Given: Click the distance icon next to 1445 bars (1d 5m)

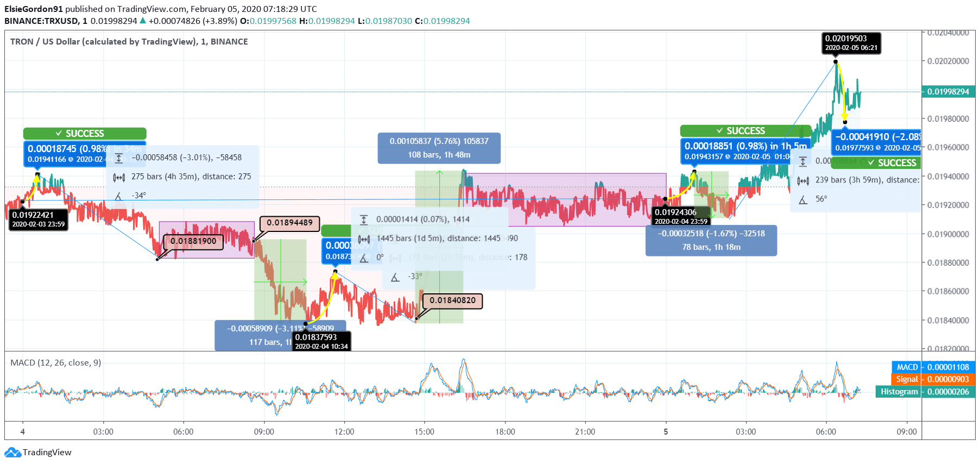Looking at the screenshot, I should [x=364, y=238].
